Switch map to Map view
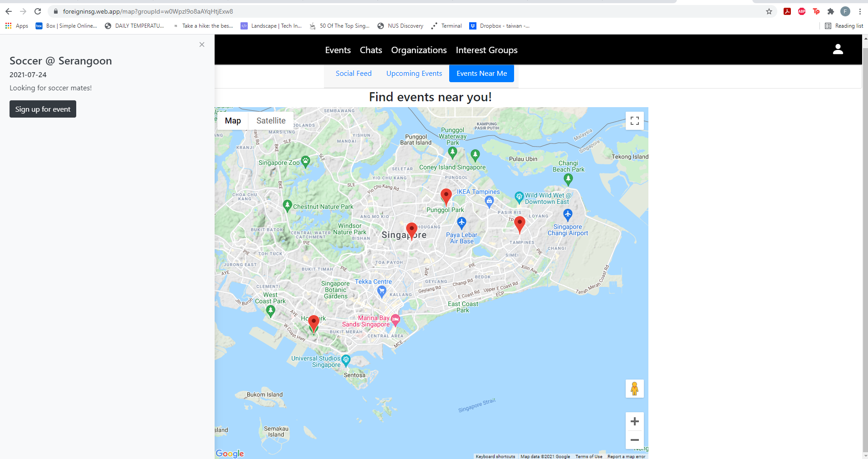 coord(233,121)
